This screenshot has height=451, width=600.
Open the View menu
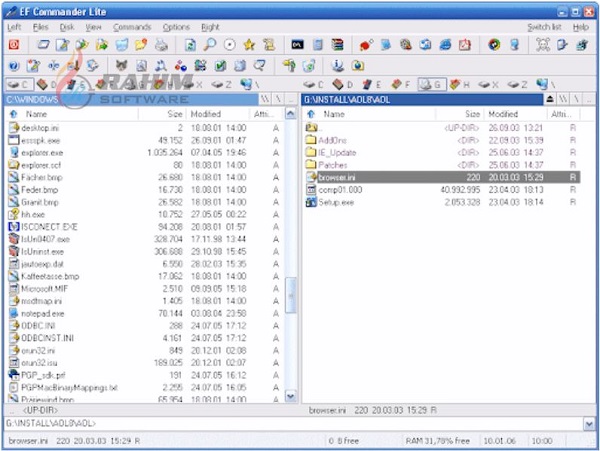tap(93, 27)
